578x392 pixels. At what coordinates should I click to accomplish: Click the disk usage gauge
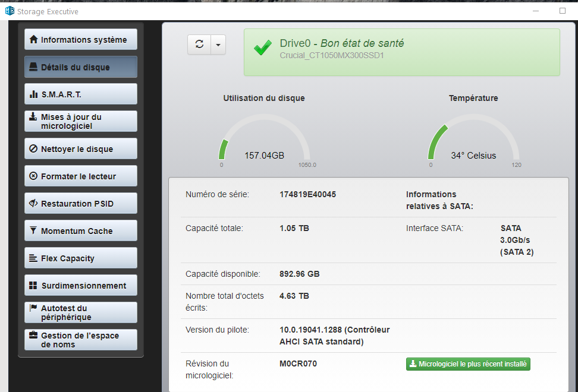pos(264,138)
